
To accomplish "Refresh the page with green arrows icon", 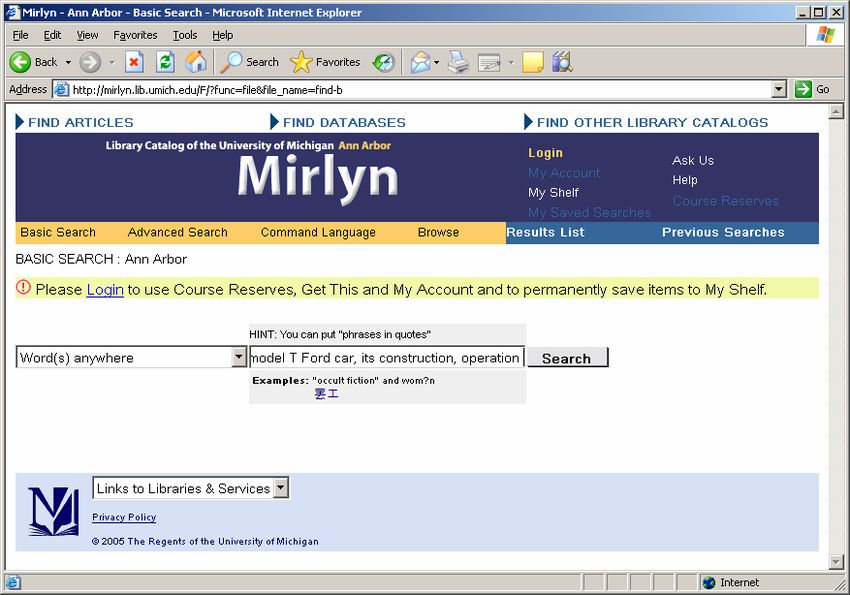I will pos(165,62).
